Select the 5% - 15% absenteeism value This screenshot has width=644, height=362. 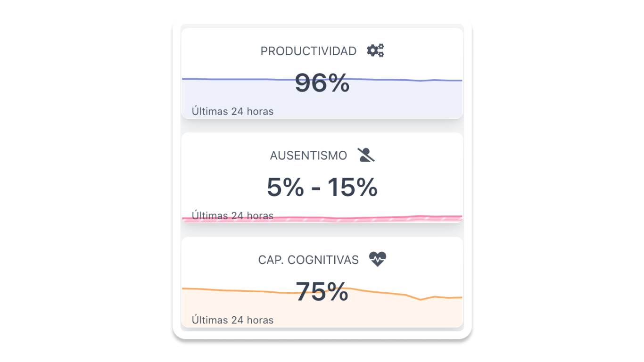coord(322,187)
